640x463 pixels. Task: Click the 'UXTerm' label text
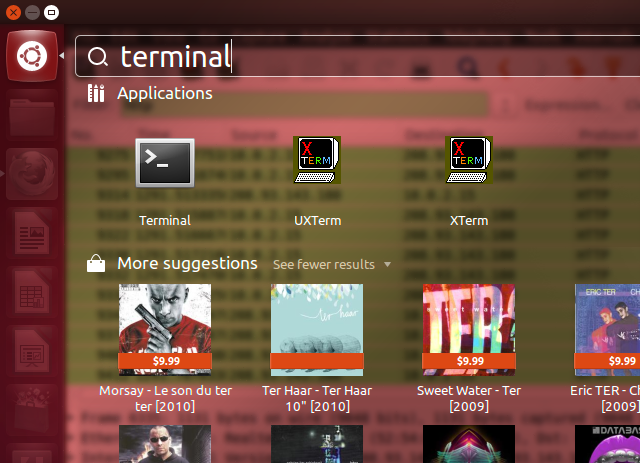pos(318,220)
